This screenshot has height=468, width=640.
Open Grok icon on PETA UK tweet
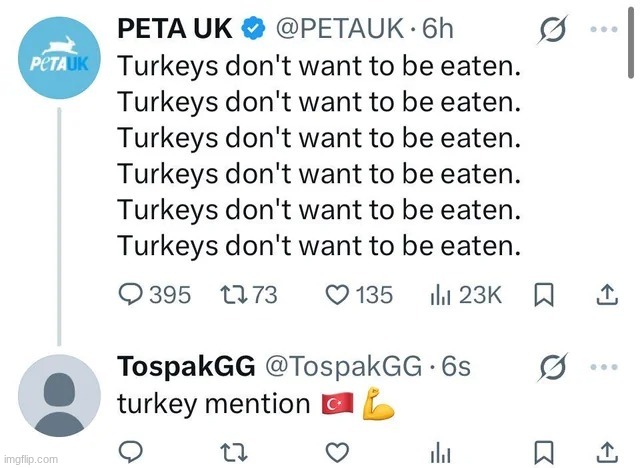pyautogui.click(x=552, y=29)
